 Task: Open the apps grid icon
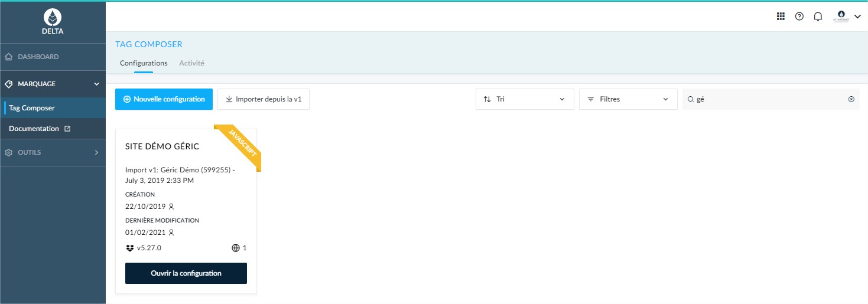tap(781, 17)
